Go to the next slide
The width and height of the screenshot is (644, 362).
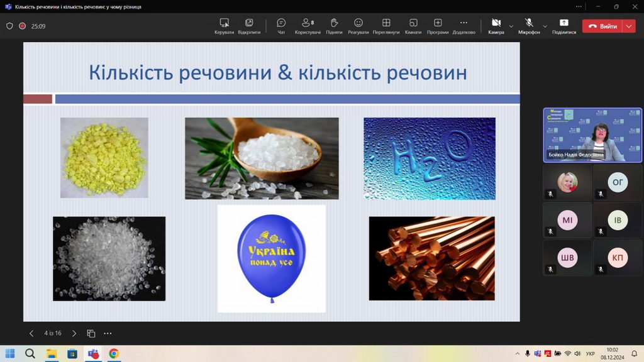click(74, 333)
